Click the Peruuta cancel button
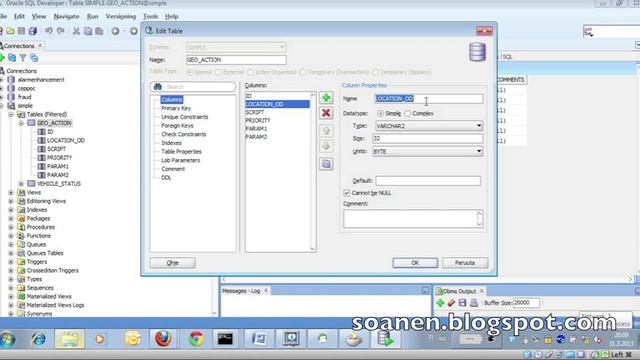 (x=465, y=262)
